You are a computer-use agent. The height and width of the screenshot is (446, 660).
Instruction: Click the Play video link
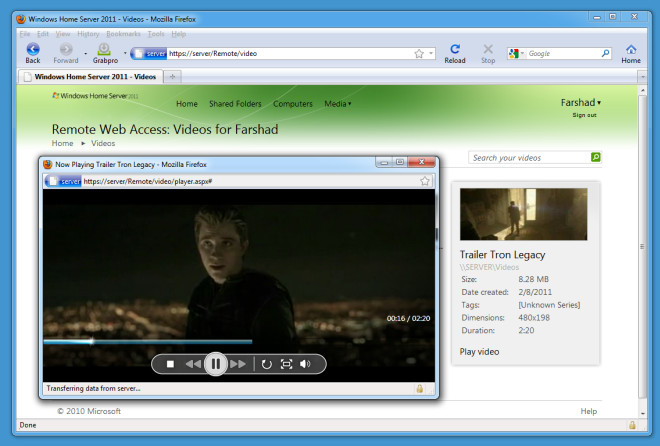(x=479, y=352)
